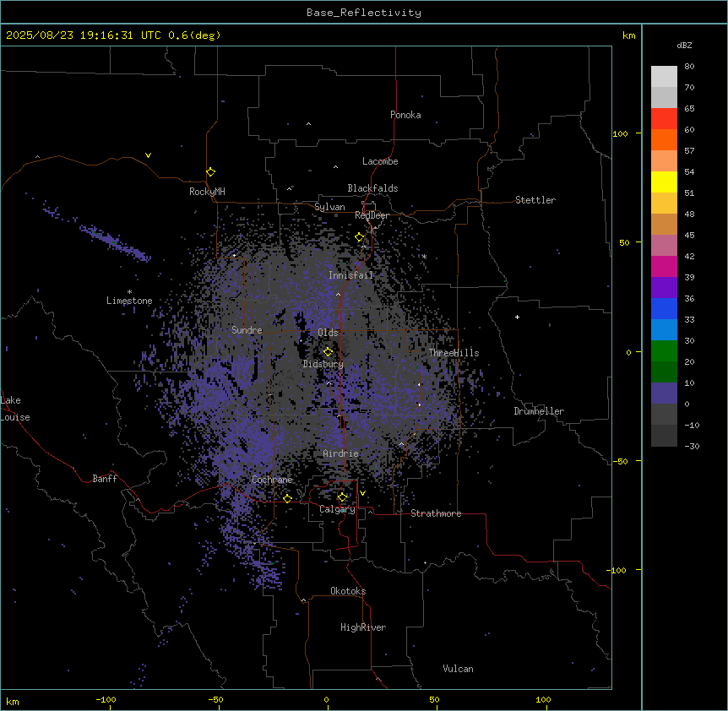This screenshot has height=711, width=728.
Task: Click the Drumheller city label
Action: (539, 411)
